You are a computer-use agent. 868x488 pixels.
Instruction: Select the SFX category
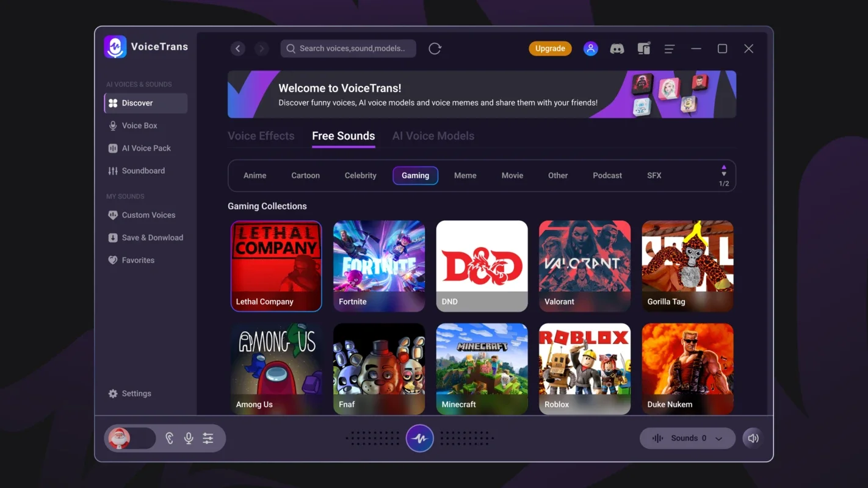point(654,176)
